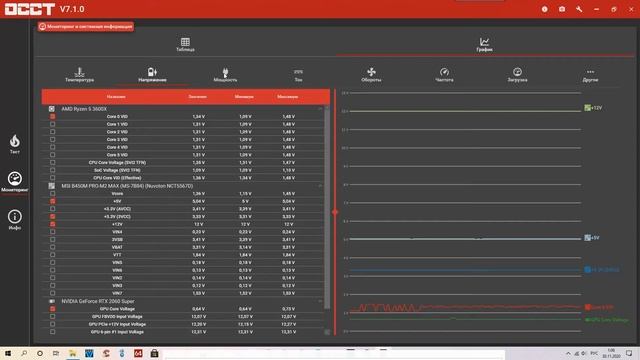Check the VTT checkbox
Viewport: 640px width, 360px height.
[52, 255]
